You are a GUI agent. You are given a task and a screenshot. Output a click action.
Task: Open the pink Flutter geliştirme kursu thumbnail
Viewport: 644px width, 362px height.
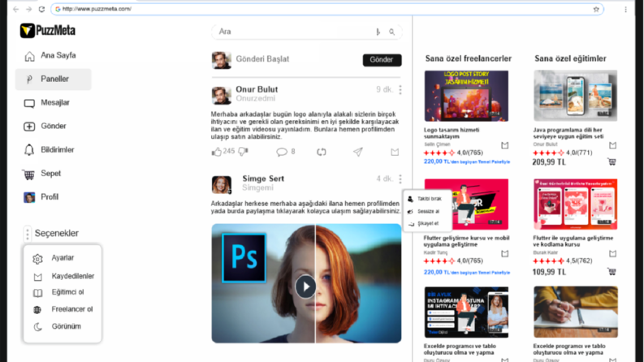(466, 204)
